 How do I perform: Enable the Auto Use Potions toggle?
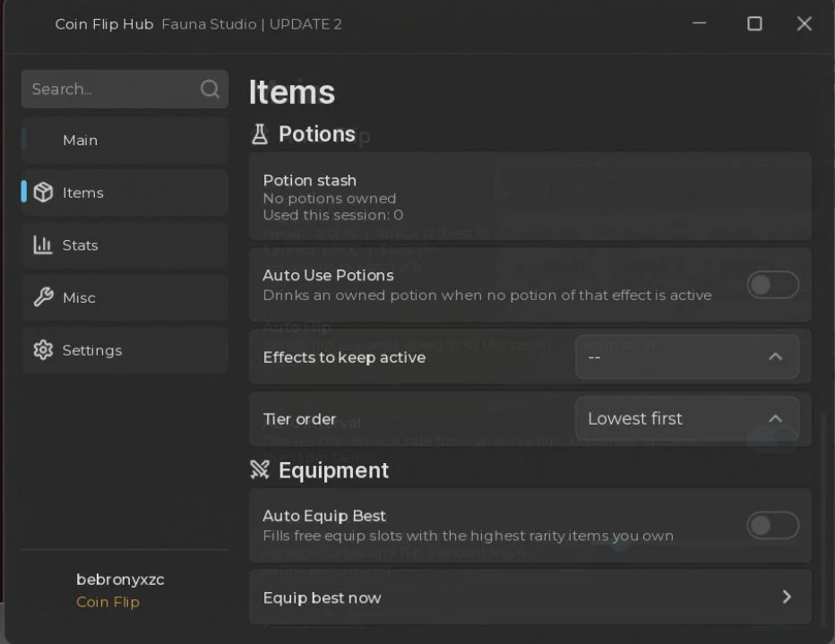click(x=772, y=285)
